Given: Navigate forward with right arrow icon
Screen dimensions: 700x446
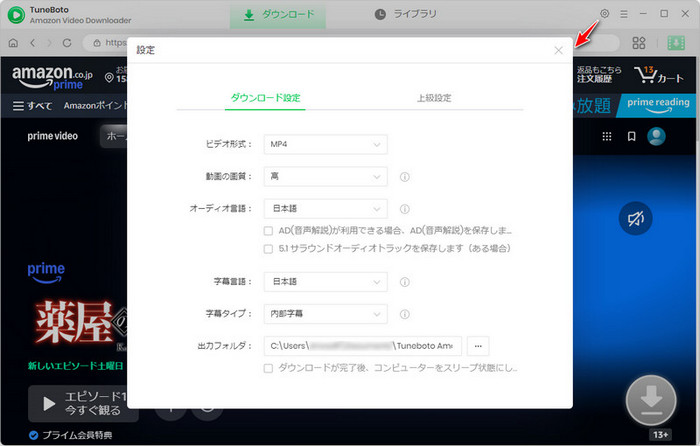Looking at the screenshot, I should (x=50, y=43).
